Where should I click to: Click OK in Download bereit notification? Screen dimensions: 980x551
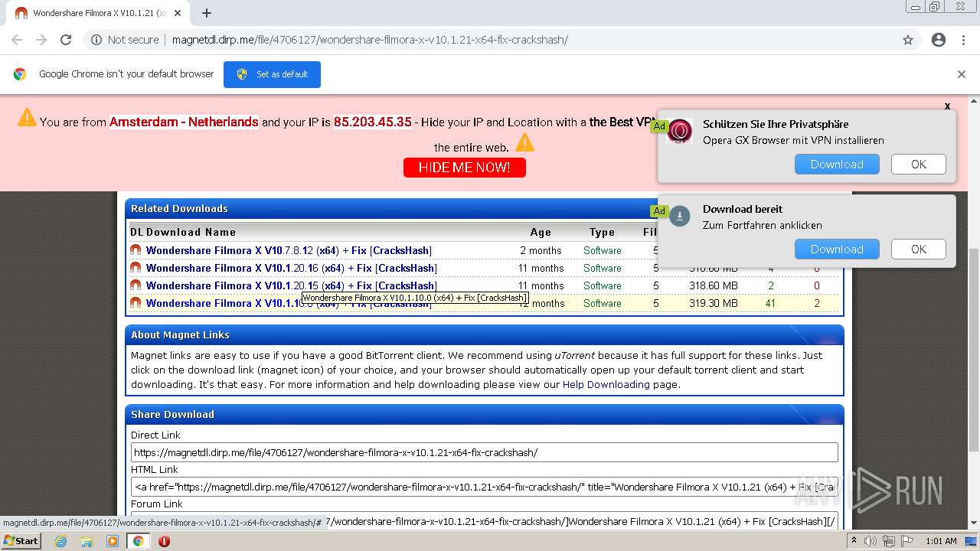pyautogui.click(x=919, y=249)
